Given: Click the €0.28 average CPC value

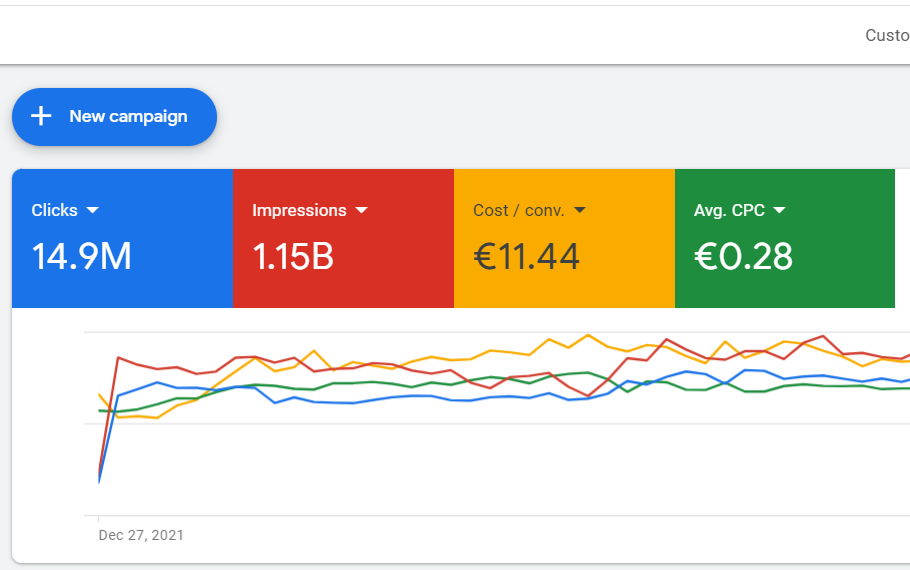Looking at the screenshot, I should tap(743, 257).
